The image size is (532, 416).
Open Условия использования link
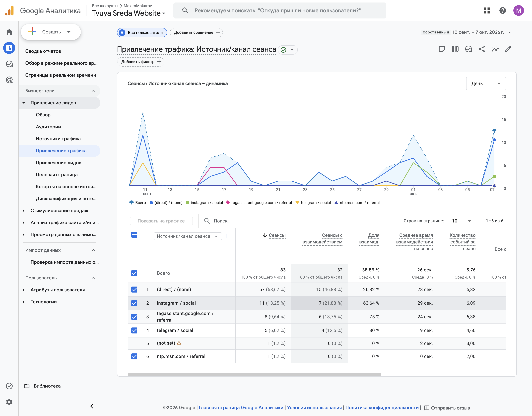coord(314,408)
